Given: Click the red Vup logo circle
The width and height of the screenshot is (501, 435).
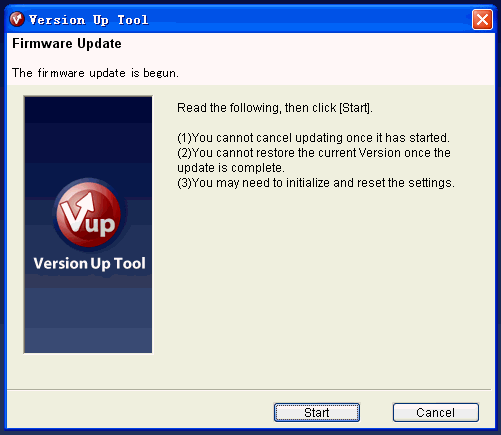Looking at the screenshot, I should [88, 213].
